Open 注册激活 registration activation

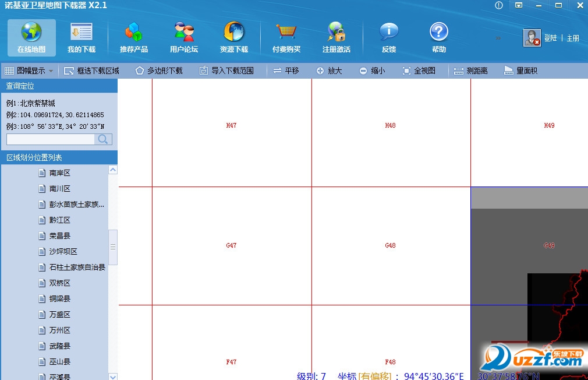(336, 37)
